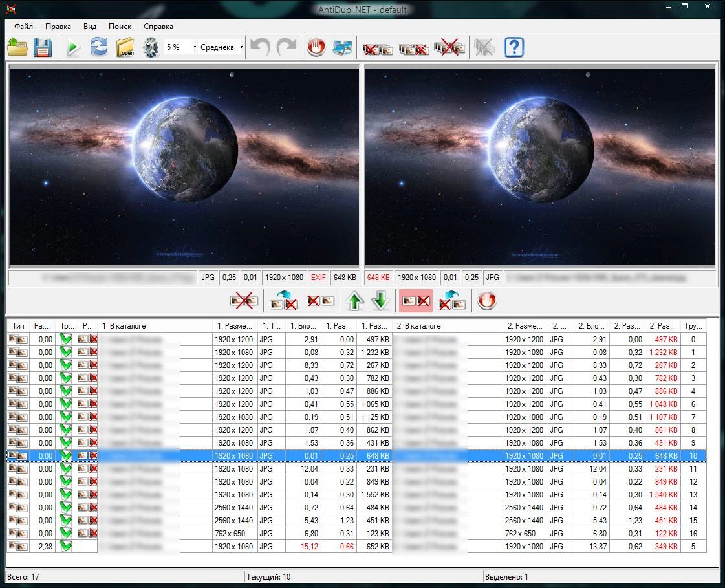Click the grayed-out crossed images icon in the toolbar
The height and width of the screenshot is (588, 725).
484,47
